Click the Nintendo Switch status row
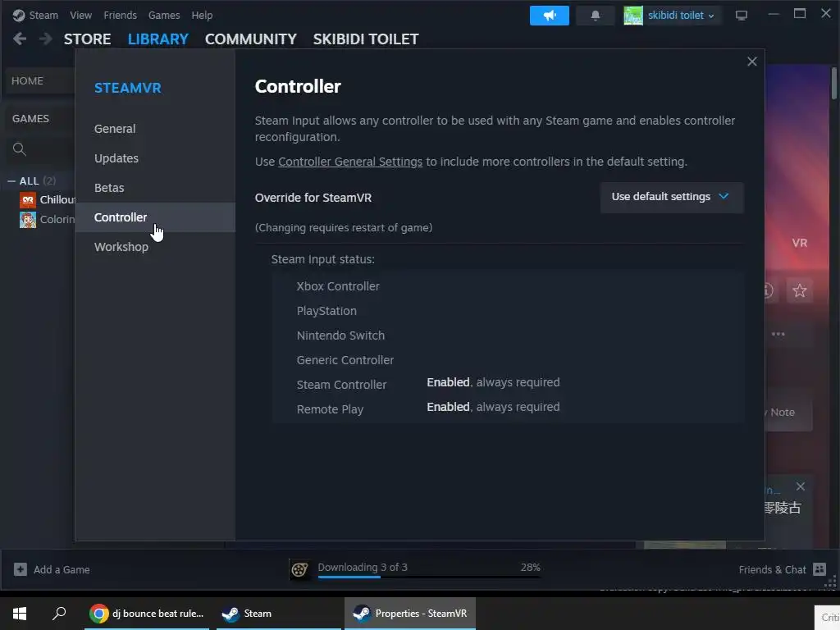Screen dimensions: 840x630 [x=507, y=336]
